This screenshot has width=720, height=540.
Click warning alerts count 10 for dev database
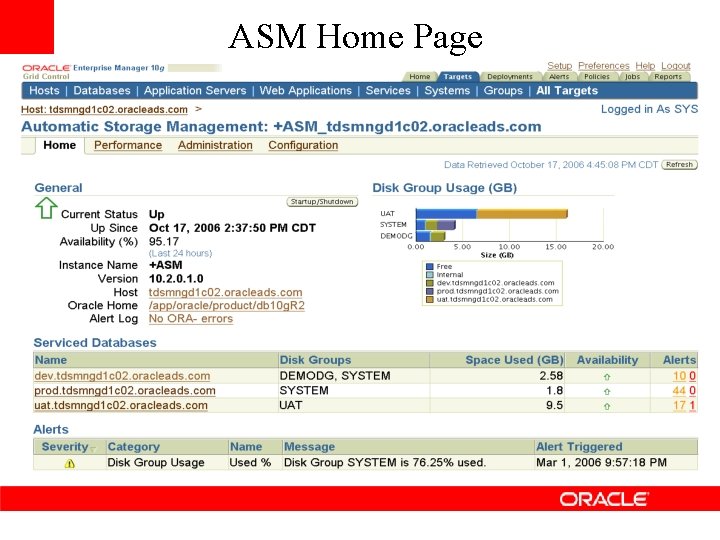tap(679, 376)
